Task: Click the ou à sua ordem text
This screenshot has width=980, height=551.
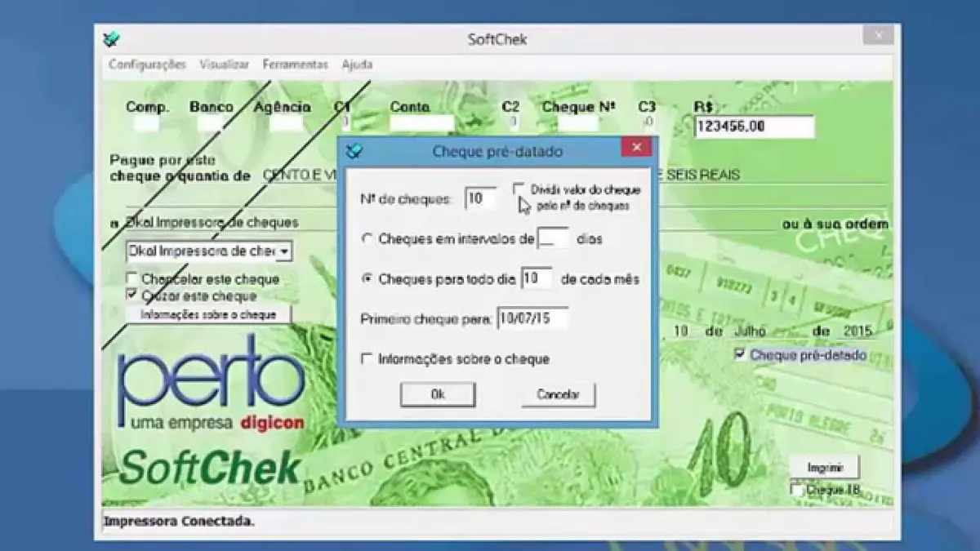Action: pos(835,224)
